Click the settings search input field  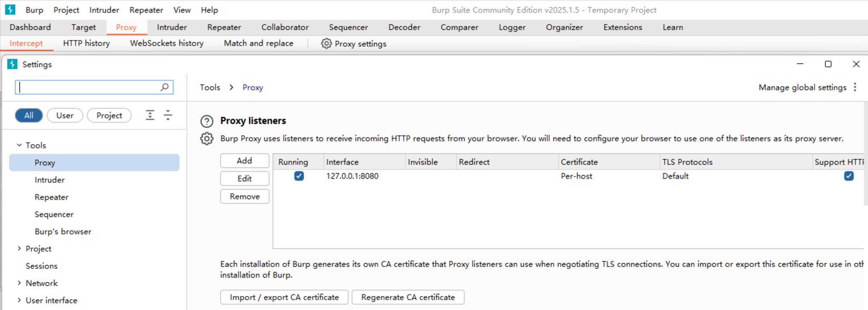[x=88, y=87]
